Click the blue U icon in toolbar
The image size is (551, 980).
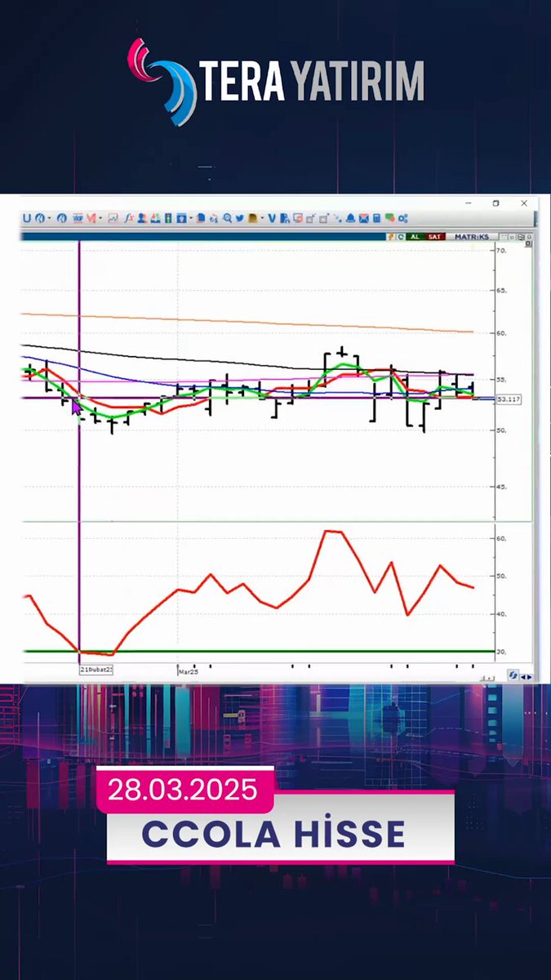pos(27,218)
